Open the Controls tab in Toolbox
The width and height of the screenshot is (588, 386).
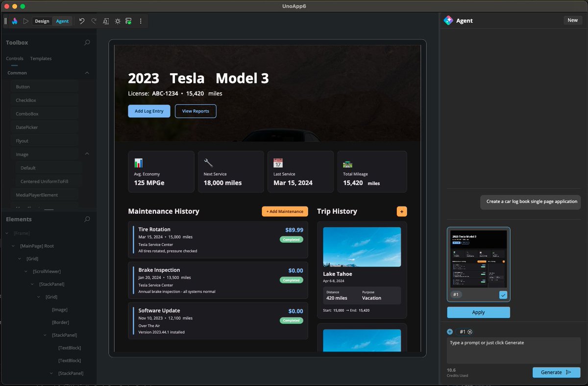click(15, 58)
